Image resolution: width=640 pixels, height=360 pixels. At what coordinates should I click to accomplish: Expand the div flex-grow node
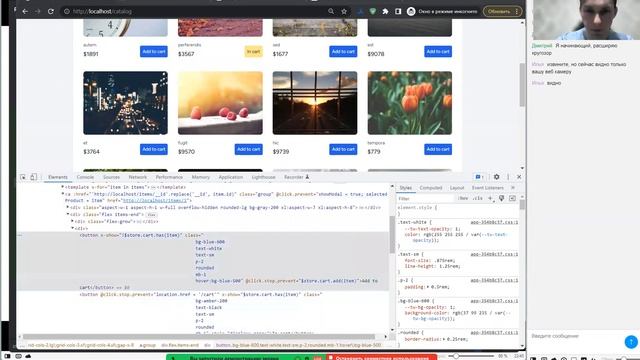click(72, 221)
